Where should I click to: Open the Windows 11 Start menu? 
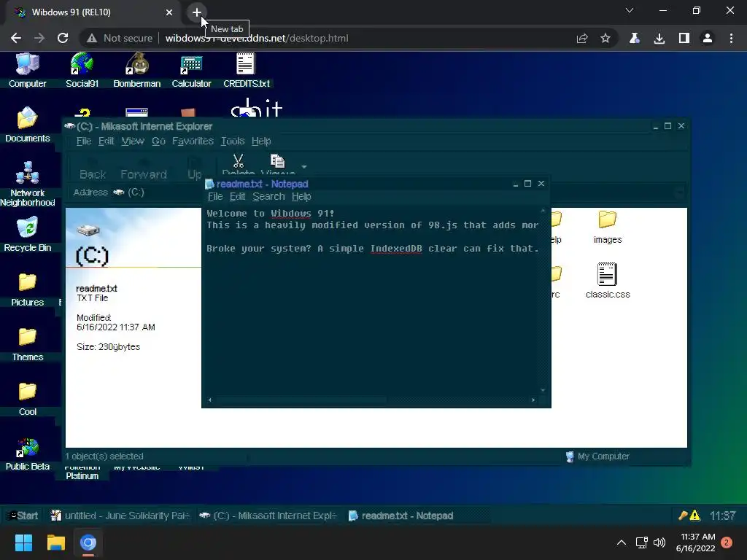23,542
